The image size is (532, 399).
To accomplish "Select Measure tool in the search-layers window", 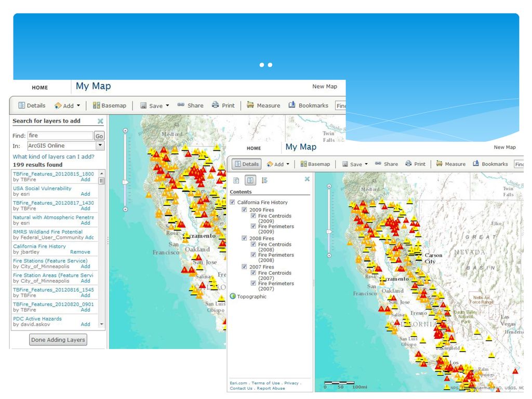I will click(x=263, y=105).
